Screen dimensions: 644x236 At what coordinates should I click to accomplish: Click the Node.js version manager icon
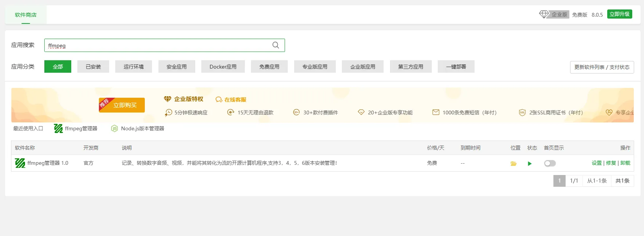point(114,129)
